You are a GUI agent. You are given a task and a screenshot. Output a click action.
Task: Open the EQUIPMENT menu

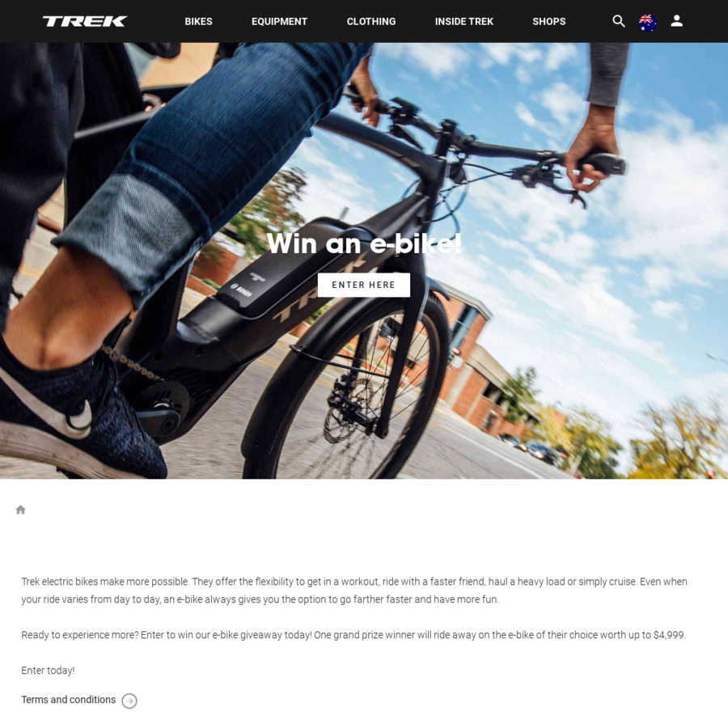click(280, 21)
